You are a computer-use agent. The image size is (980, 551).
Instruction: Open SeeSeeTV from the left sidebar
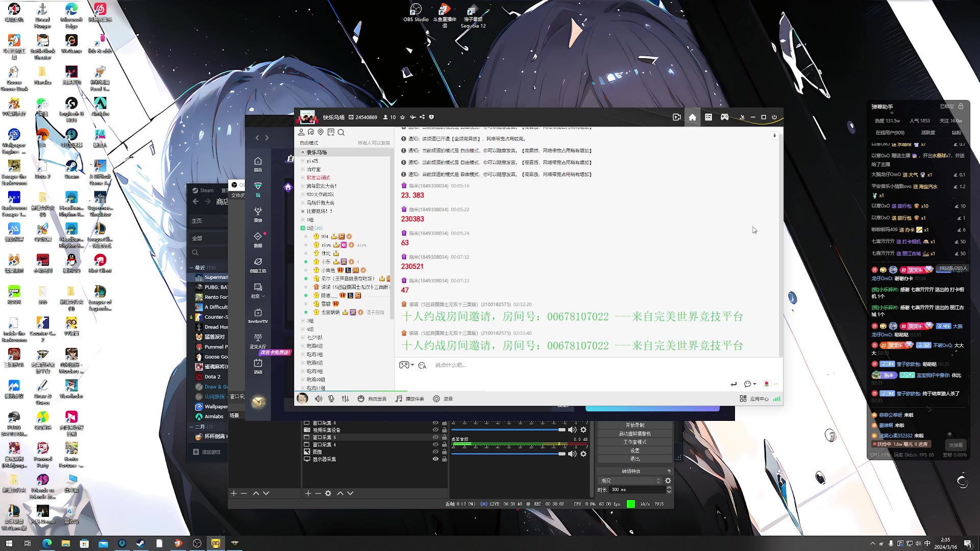[x=257, y=315]
